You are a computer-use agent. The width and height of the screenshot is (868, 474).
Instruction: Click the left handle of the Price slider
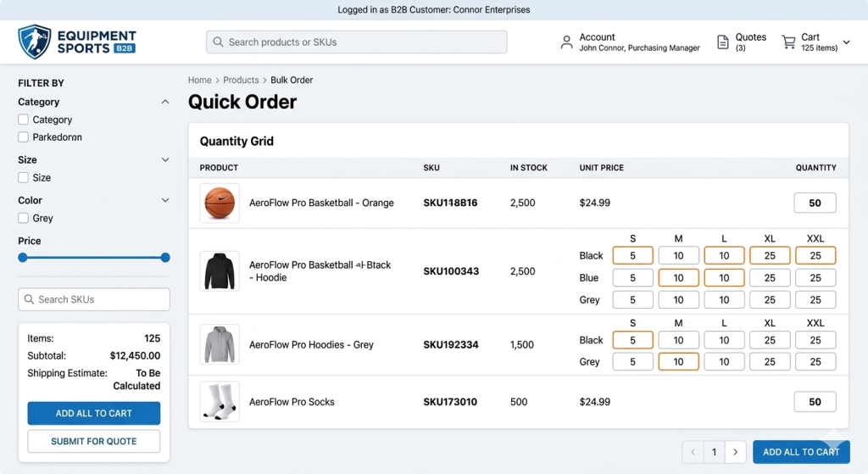pos(23,258)
